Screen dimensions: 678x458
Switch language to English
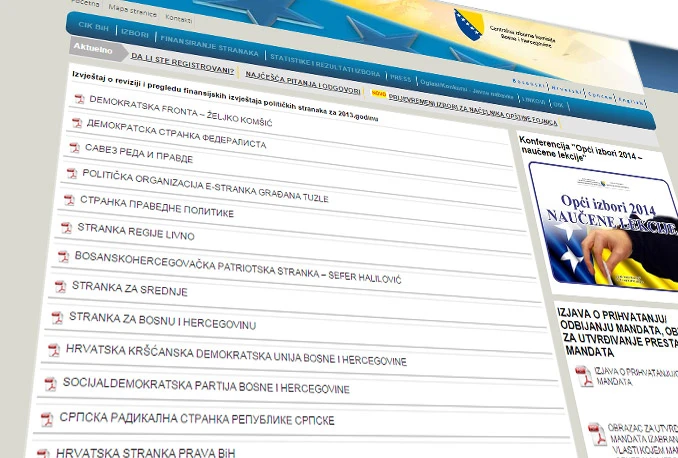pos(631,102)
